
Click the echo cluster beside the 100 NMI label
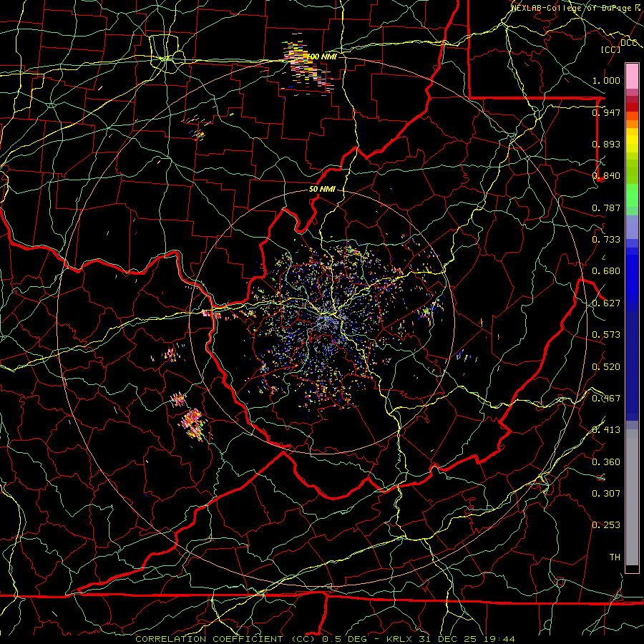(306, 66)
